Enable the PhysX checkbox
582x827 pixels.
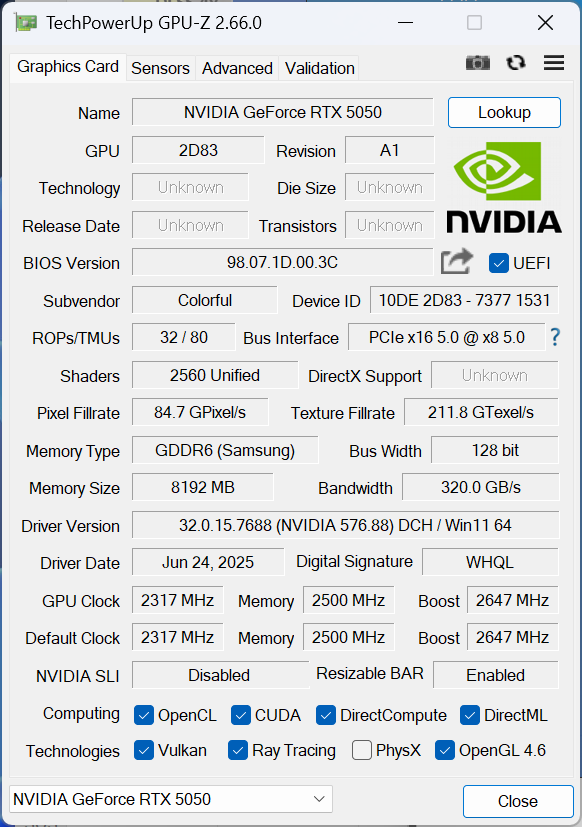coord(361,749)
